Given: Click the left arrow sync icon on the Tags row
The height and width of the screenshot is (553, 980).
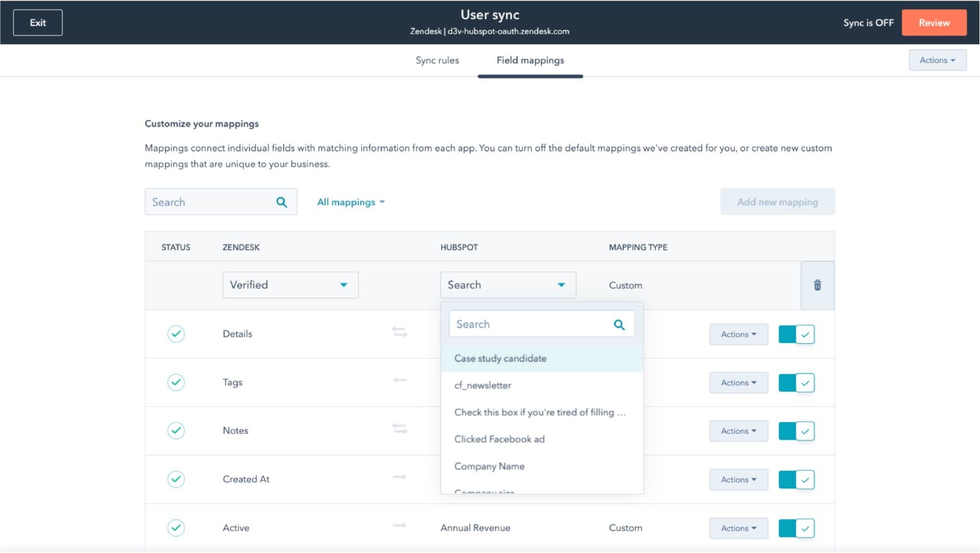Looking at the screenshot, I should point(400,380).
